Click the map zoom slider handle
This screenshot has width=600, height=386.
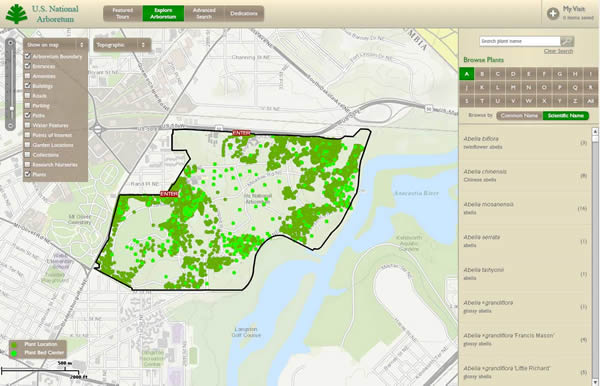tap(11, 109)
